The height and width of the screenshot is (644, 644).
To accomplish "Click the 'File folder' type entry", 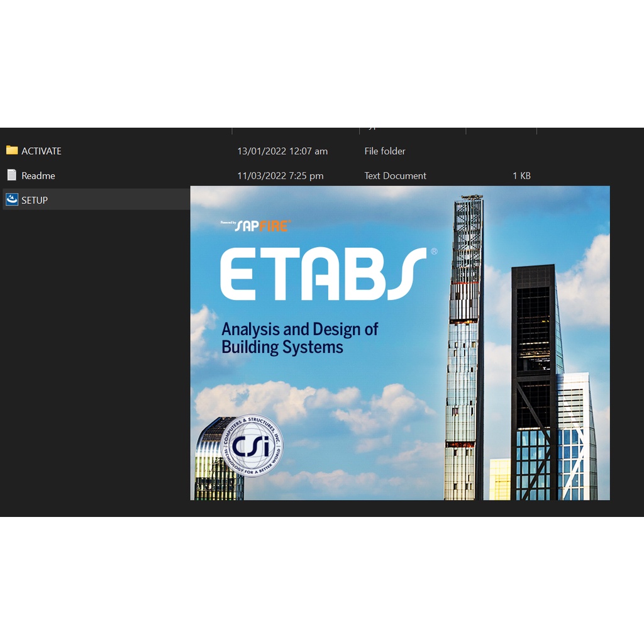I will (x=385, y=151).
